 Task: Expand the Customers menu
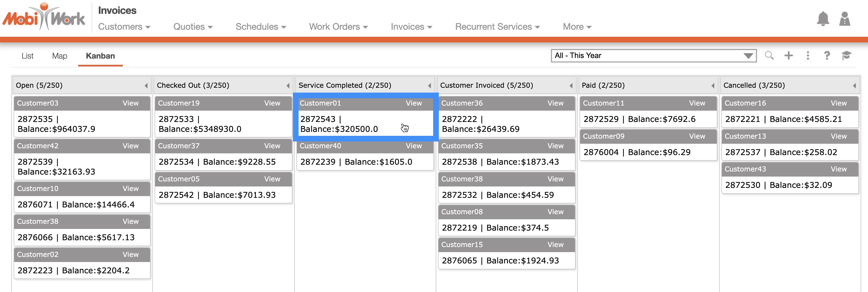[124, 27]
